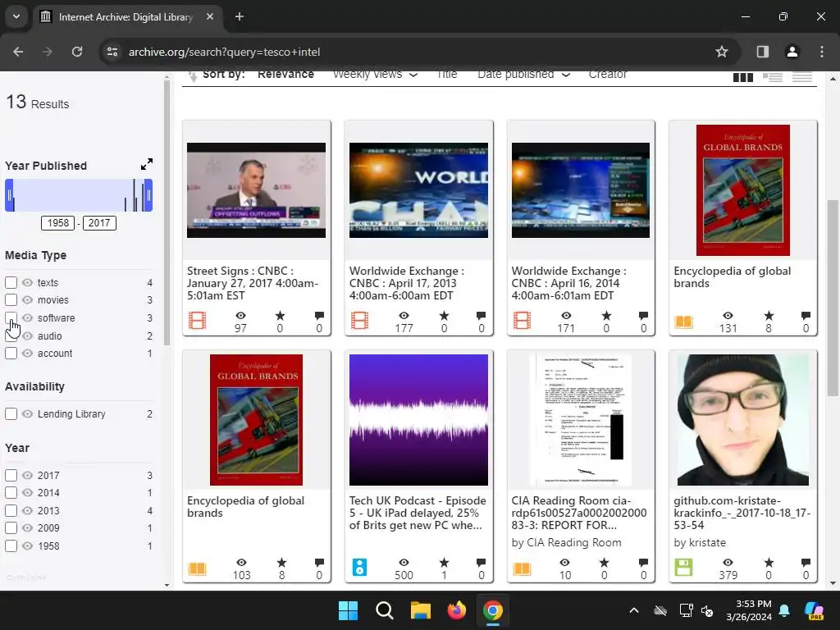The image size is (840, 630).
Task: Open Chrome three-dot menu
Action: tap(822, 52)
